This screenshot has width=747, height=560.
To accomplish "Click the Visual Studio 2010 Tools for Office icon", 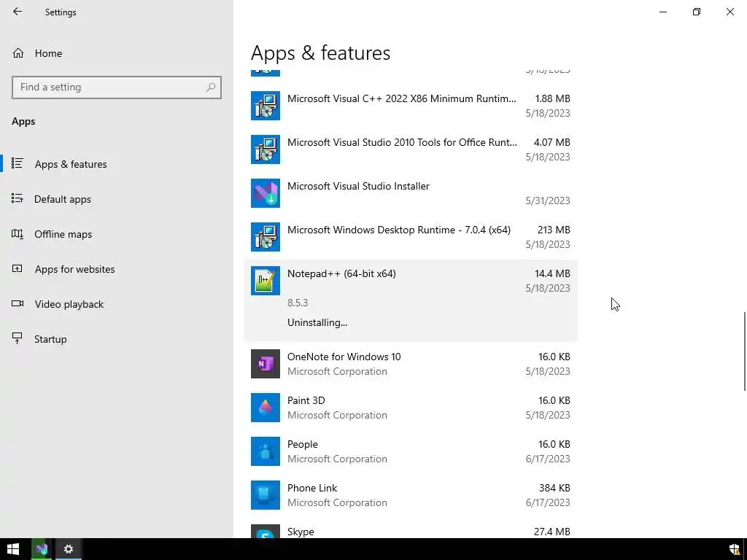I will pos(266,149).
